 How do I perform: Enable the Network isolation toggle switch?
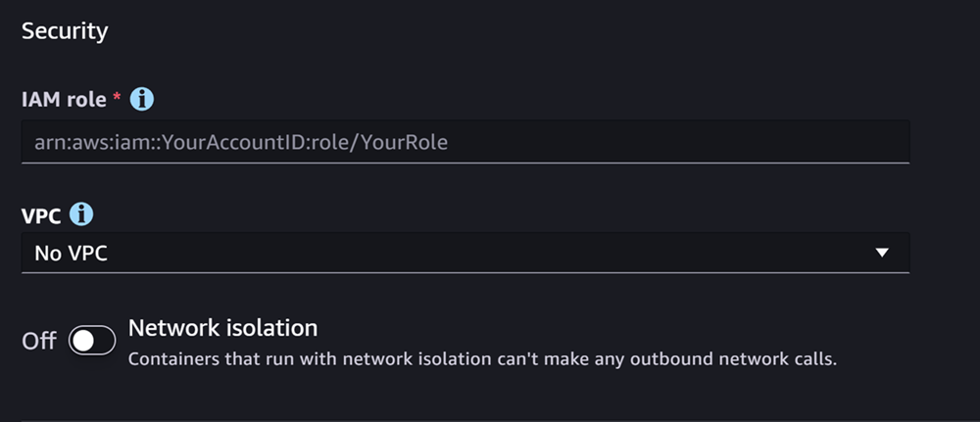click(x=92, y=341)
